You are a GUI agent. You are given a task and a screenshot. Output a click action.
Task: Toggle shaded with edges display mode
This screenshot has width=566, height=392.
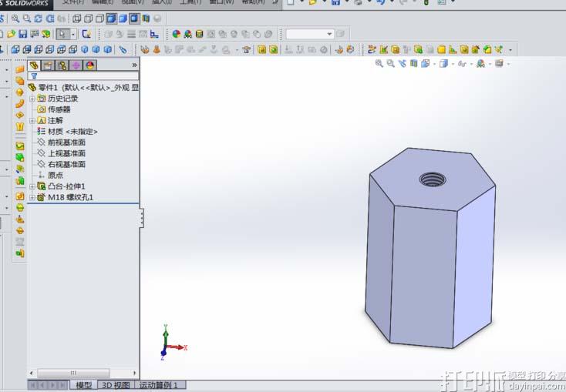(112, 18)
